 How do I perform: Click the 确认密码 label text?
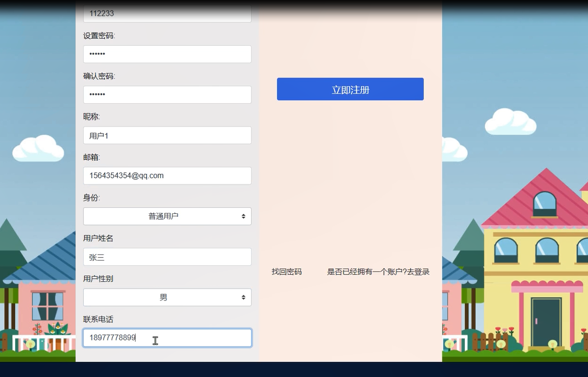click(x=99, y=76)
